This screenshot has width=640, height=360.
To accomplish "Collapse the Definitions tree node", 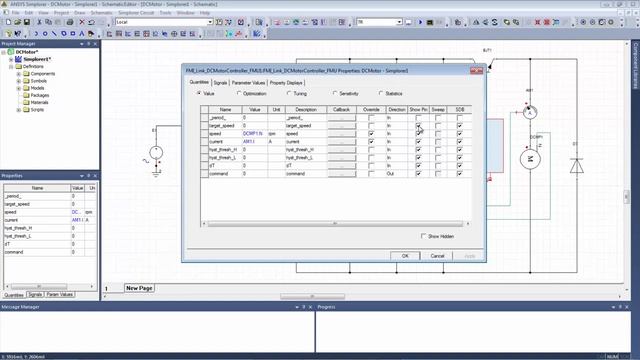I will click(11, 67).
